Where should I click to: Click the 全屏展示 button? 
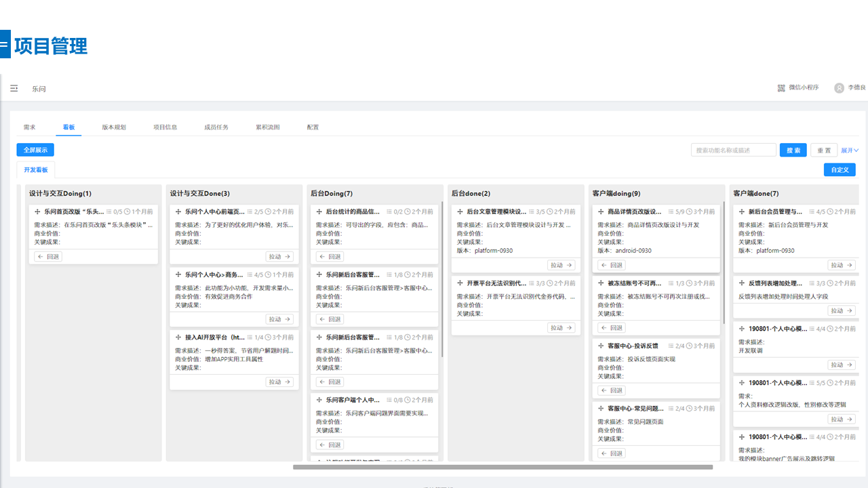coord(35,150)
